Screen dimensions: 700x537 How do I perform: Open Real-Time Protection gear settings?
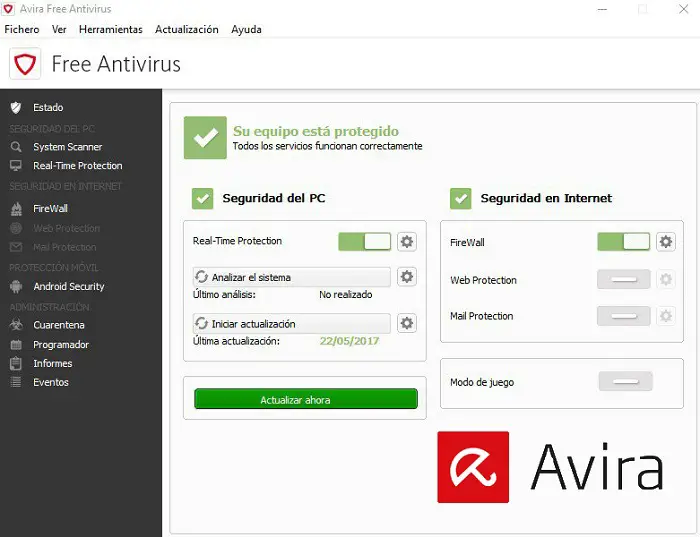point(407,241)
